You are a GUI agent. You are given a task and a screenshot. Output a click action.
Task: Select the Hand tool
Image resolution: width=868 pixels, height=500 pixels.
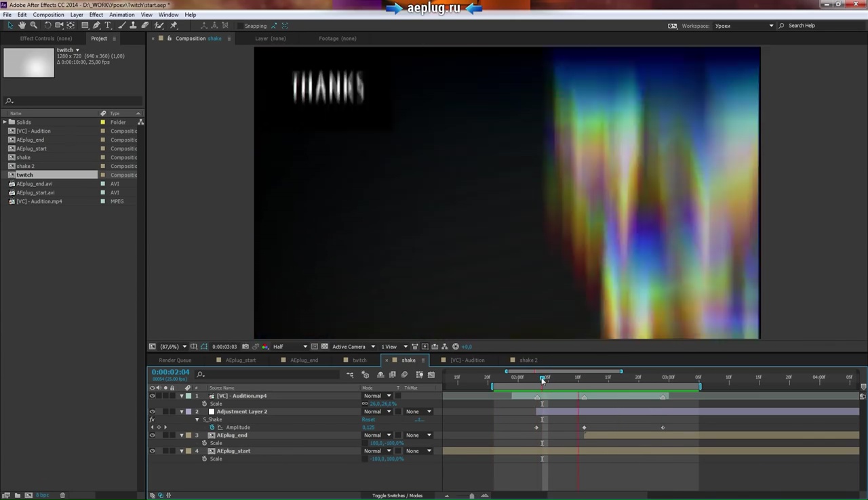(22, 26)
